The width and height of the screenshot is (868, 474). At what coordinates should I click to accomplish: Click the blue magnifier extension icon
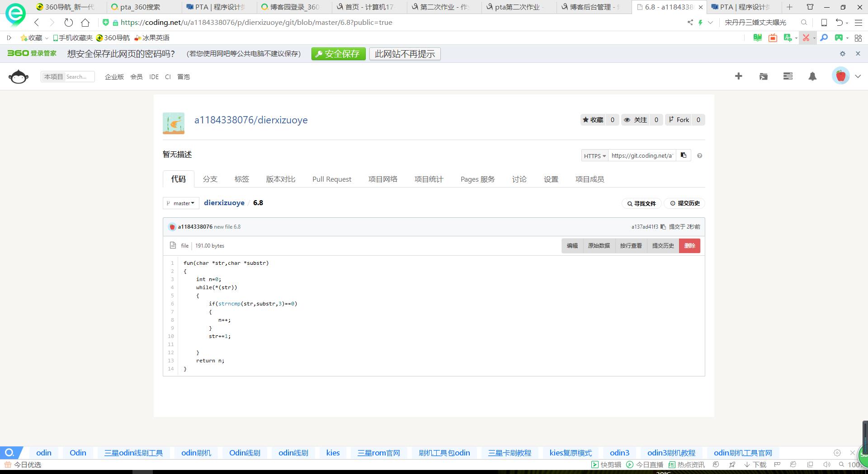tap(824, 38)
